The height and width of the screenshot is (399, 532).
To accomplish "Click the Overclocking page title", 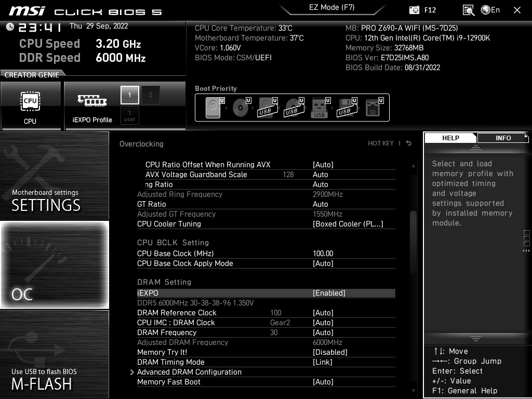I will pos(141,144).
